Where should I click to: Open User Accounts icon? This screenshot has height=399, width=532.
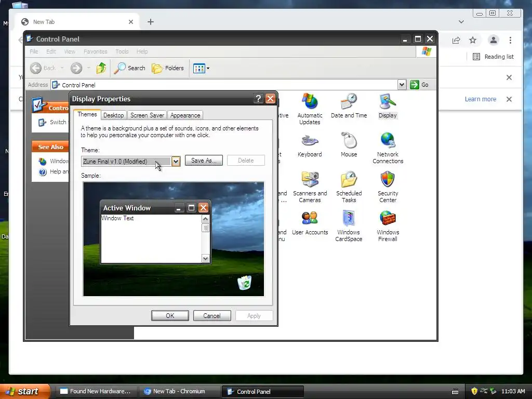310,222
